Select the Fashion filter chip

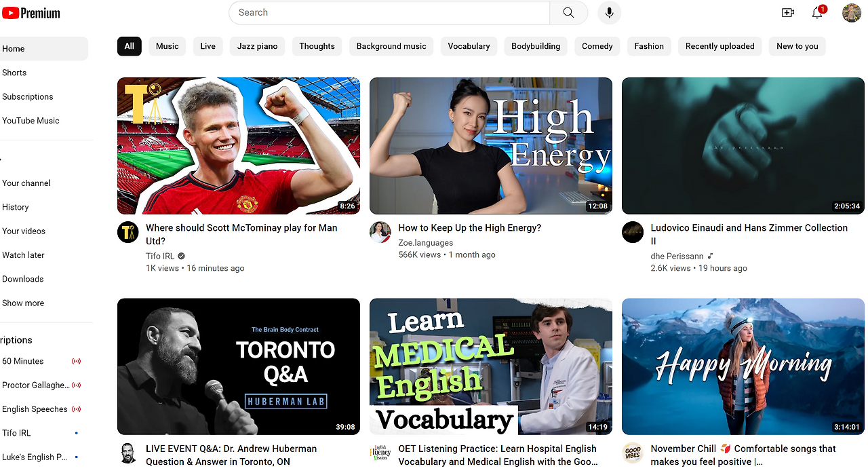(x=649, y=46)
